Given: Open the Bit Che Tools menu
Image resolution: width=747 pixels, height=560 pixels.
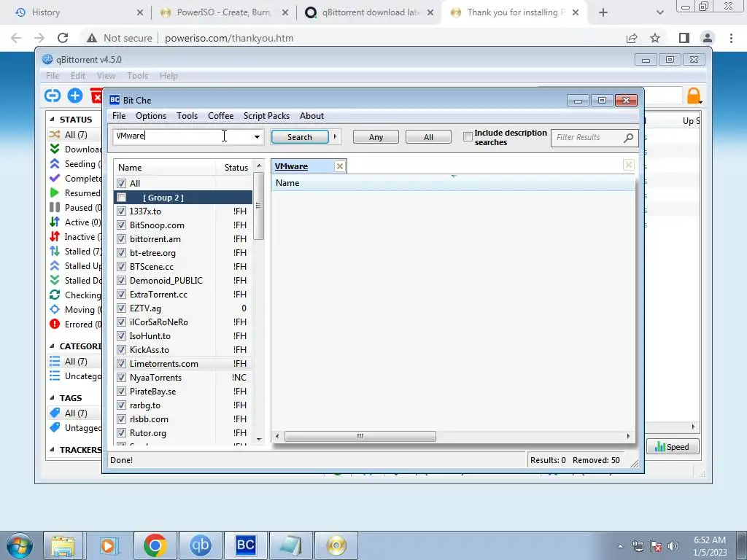Looking at the screenshot, I should (x=187, y=116).
